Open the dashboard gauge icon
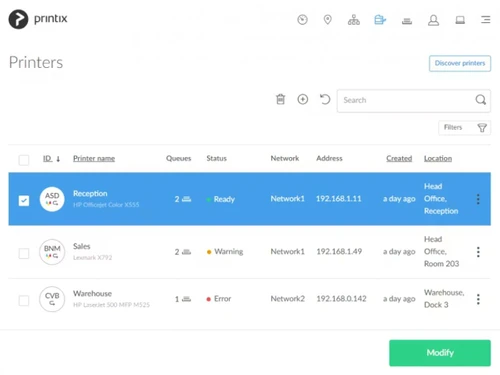Viewport: 500px width, 375px height. click(x=302, y=20)
